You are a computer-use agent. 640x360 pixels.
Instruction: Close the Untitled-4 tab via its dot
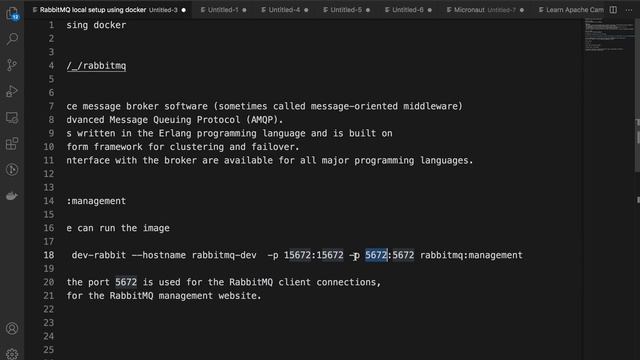[x=306, y=10]
